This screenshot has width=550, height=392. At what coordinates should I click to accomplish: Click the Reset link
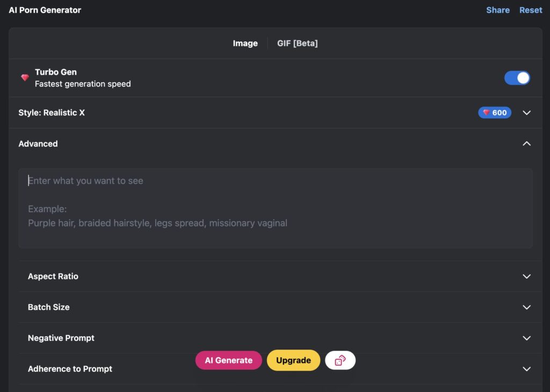[x=531, y=10]
